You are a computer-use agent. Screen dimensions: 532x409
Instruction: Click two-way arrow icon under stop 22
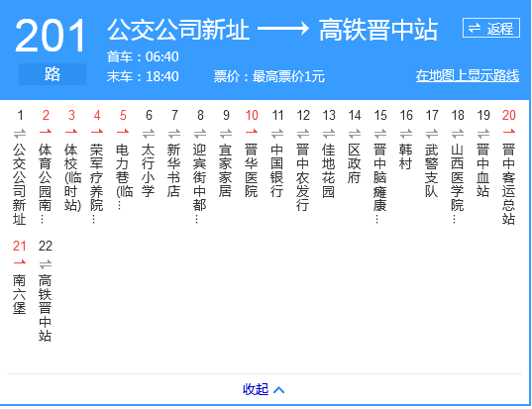click(x=46, y=264)
